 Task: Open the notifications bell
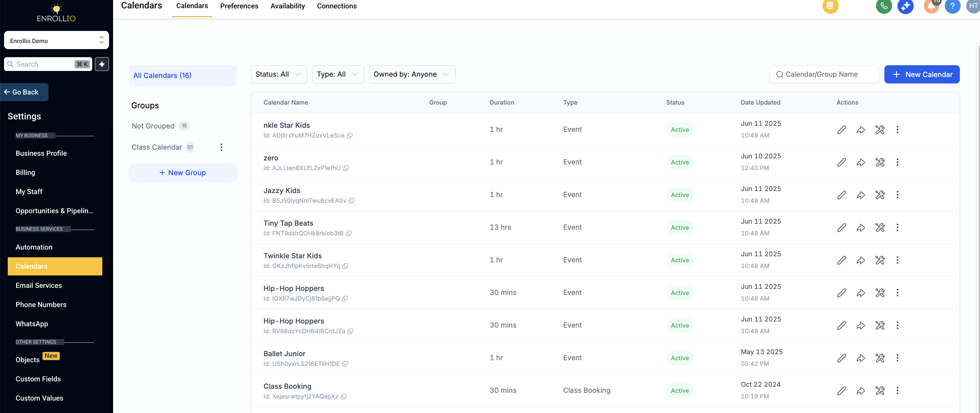[x=931, y=6]
